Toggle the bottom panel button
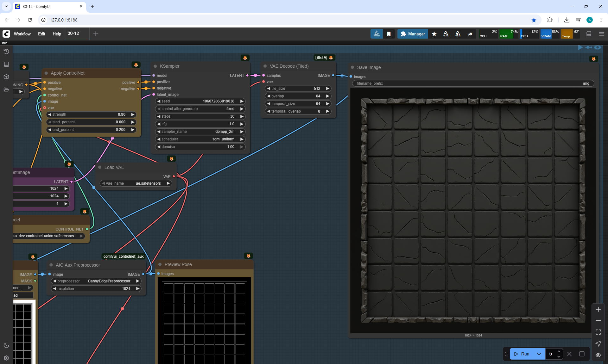This screenshot has width=608, height=364. (589, 34)
